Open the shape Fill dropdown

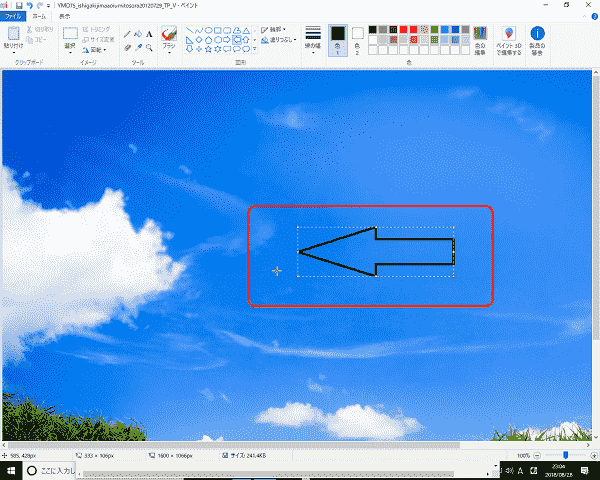point(279,39)
